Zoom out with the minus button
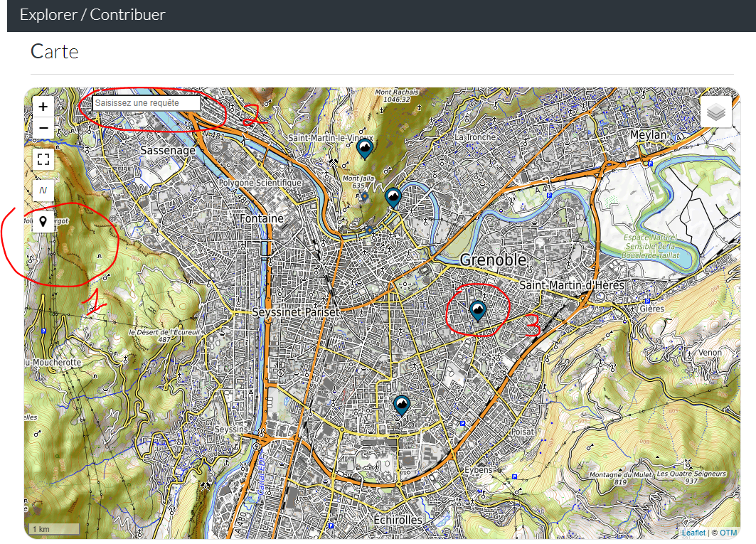Screen dimensions: 756x544 pos(43,128)
